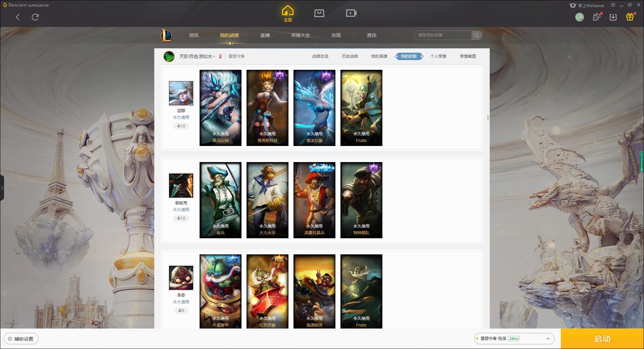The height and width of the screenshot is (349, 644).
Task: Click the 掌上WeGame link
Action: point(587,5)
